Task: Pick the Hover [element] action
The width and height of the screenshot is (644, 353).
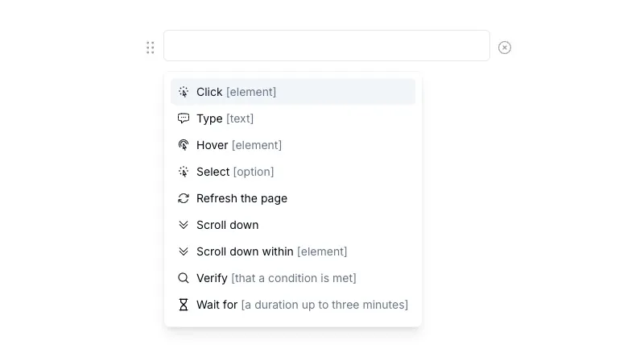Action: [239, 145]
